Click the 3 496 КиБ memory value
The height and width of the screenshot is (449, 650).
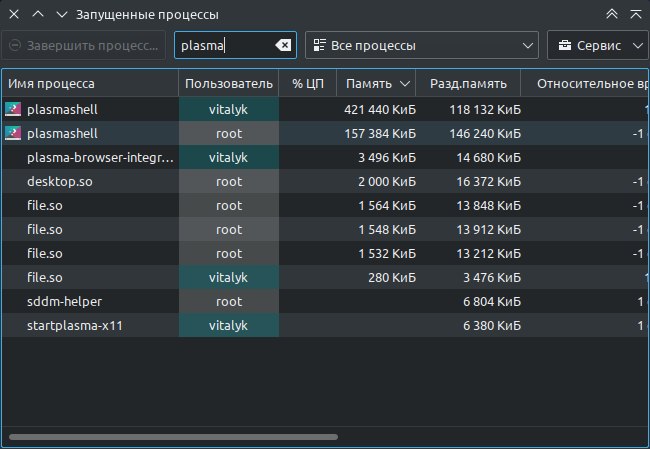point(387,158)
